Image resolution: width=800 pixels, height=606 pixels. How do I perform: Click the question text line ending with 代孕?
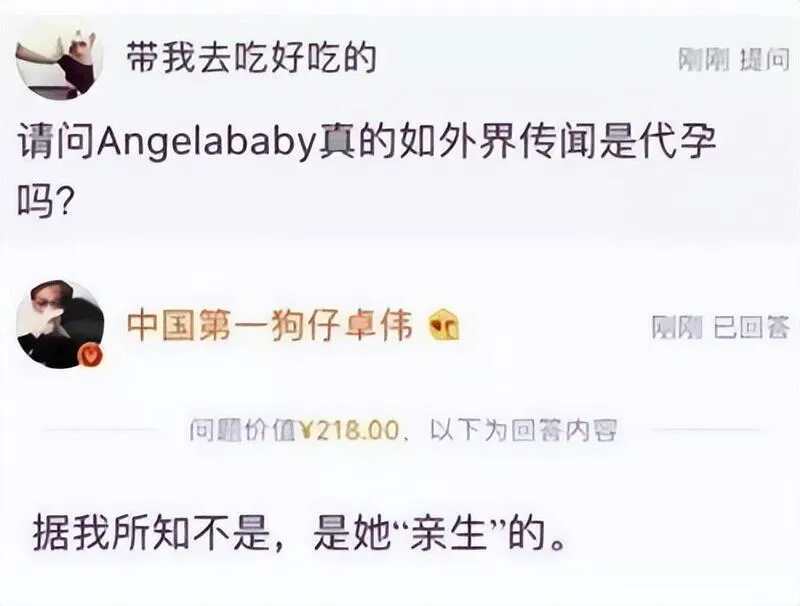click(x=367, y=143)
